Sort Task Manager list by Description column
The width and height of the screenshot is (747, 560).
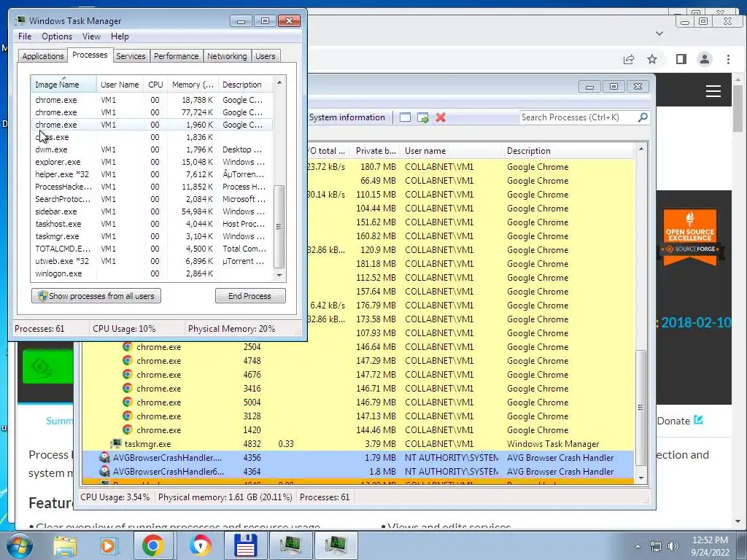pyautogui.click(x=246, y=85)
